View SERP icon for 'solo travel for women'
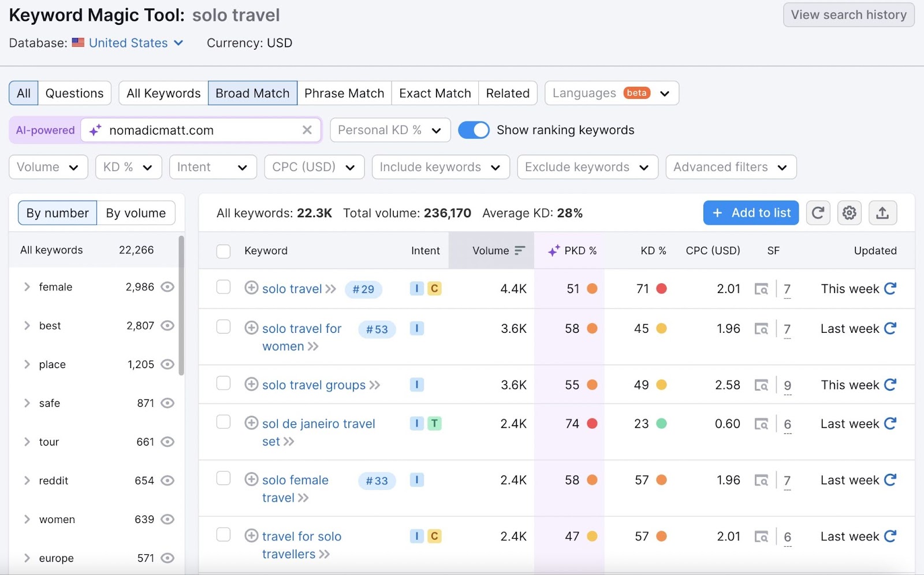This screenshot has width=924, height=575. [761, 329]
